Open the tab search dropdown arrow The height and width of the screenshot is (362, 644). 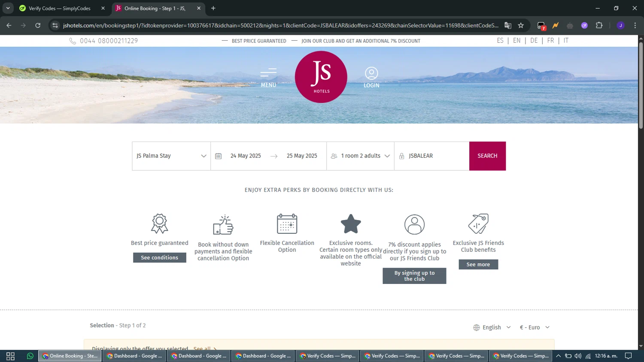[x=8, y=8]
